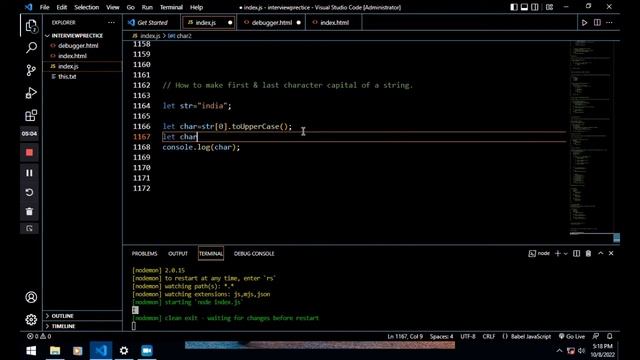Image resolution: width=640 pixels, height=360 pixels.
Task: Maximize the panel size with chevron up
Action: (x=600, y=253)
